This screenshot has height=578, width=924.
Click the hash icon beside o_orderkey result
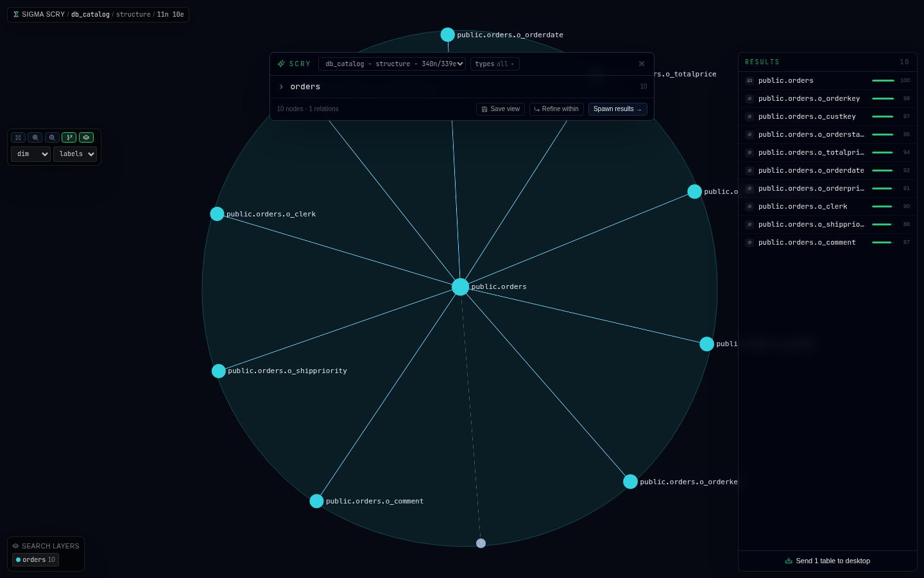coord(749,98)
